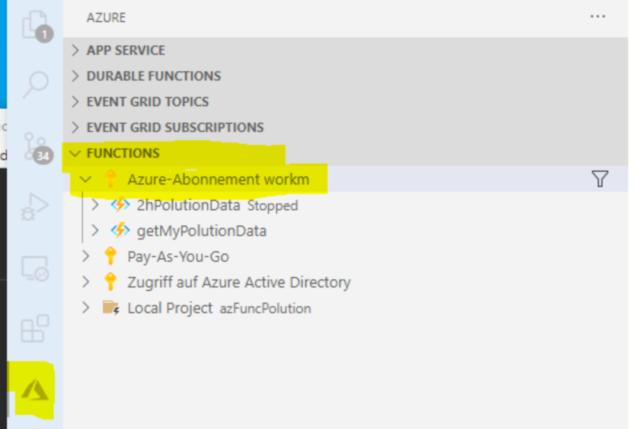640x429 pixels.
Task: Expand the App Service section
Action: click(x=345, y=50)
